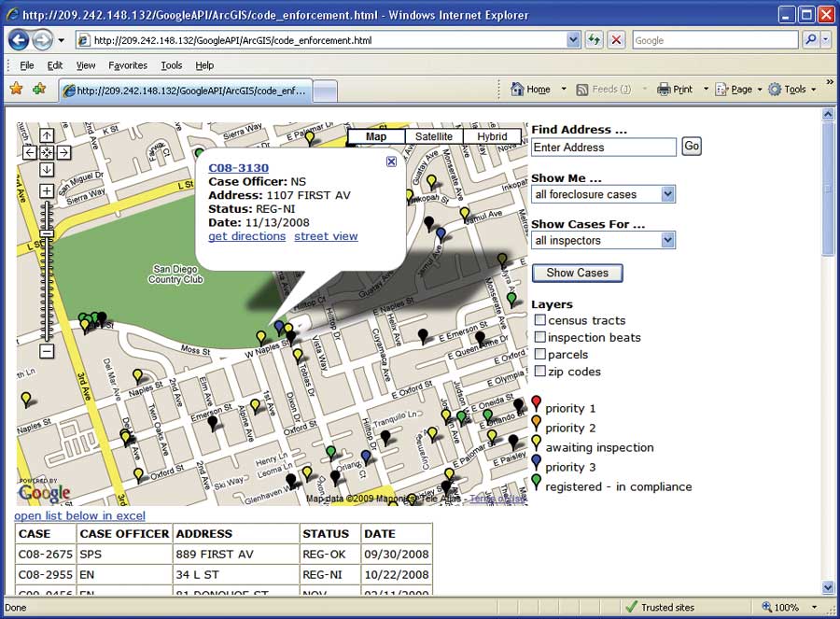
Task: Click the street view link
Action: coord(326,236)
